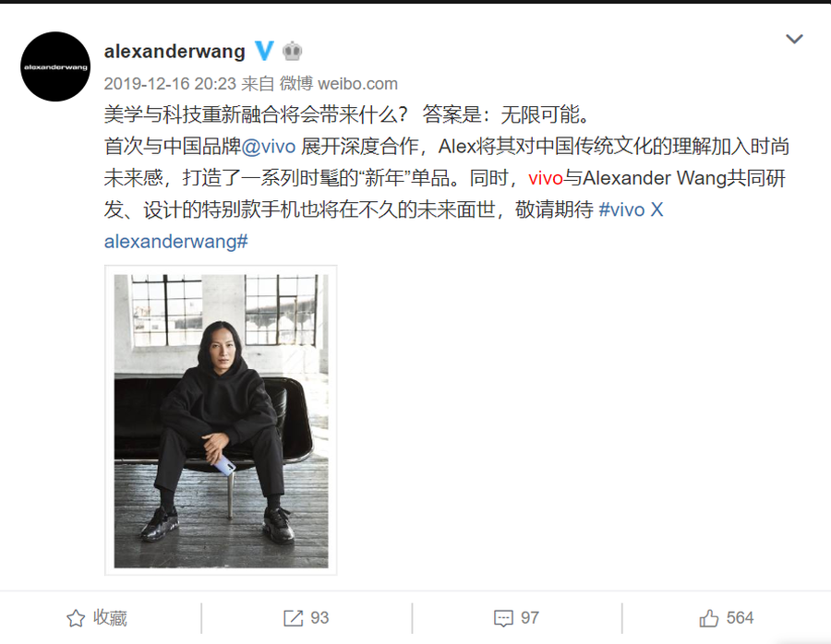Click the @vivo mention link
The width and height of the screenshot is (831, 644).
tap(269, 146)
